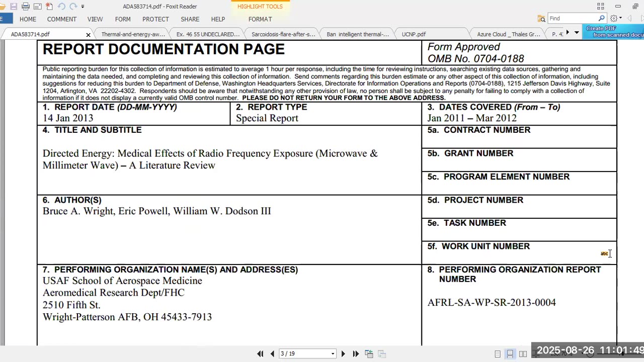Open the FORM ribbon tab
Viewport: 644px width, 362px height.
point(123,19)
